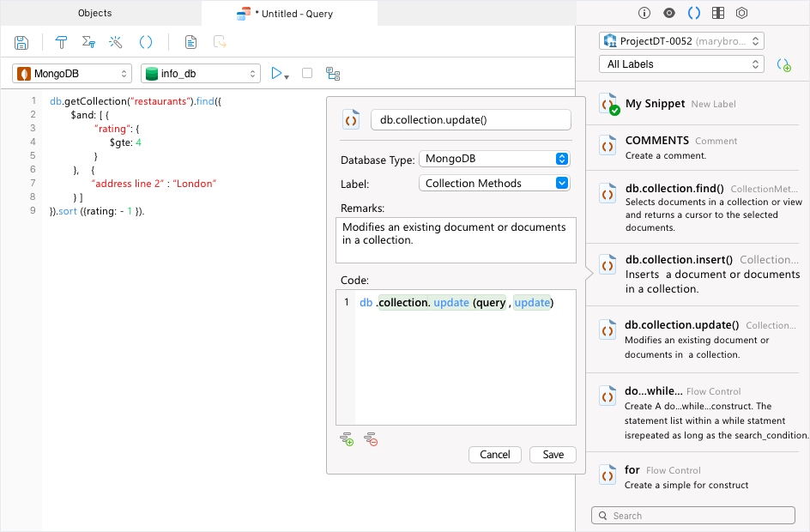Click the Explain query plan icon
The image size is (810, 532).
(x=333, y=74)
